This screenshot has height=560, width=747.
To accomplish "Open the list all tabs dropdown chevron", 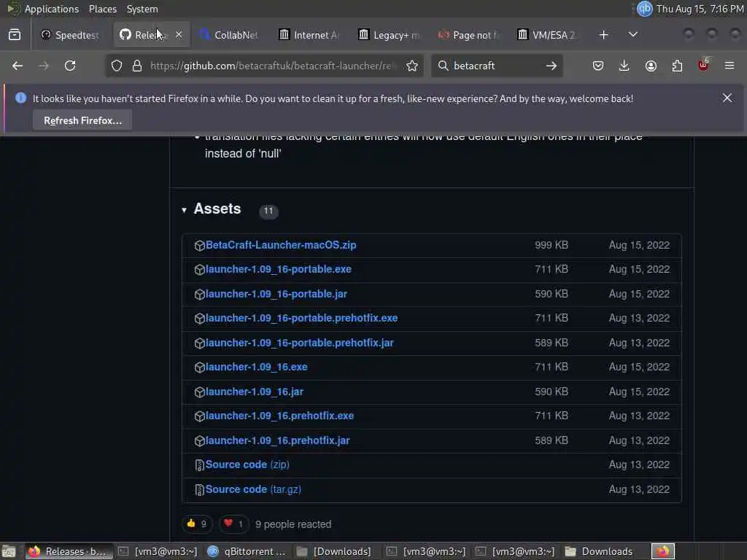I will coord(632,35).
